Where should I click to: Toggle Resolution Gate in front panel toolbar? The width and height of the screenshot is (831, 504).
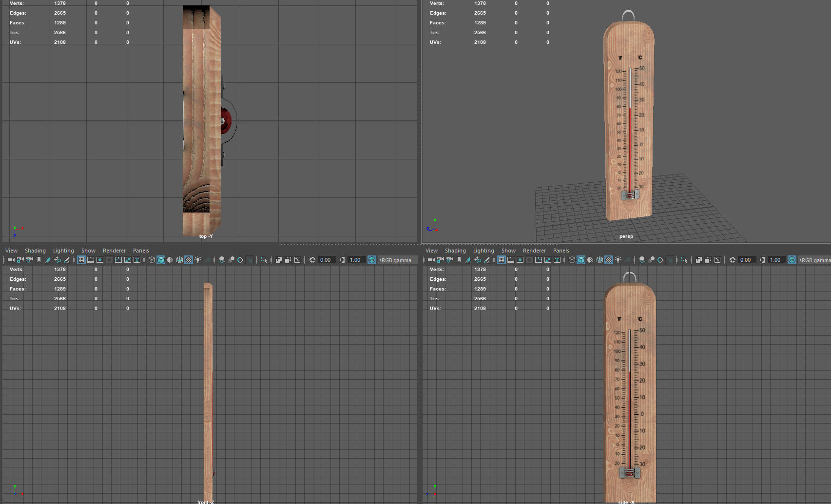100,260
